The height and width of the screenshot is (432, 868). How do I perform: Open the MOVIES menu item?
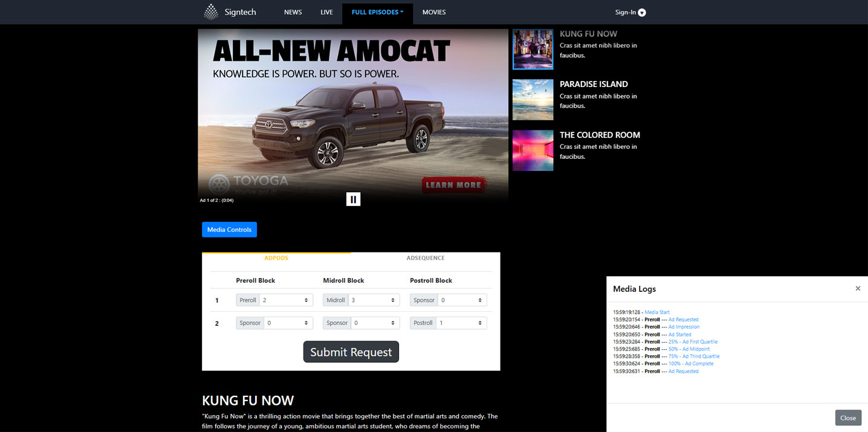pyautogui.click(x=434, y=12)
